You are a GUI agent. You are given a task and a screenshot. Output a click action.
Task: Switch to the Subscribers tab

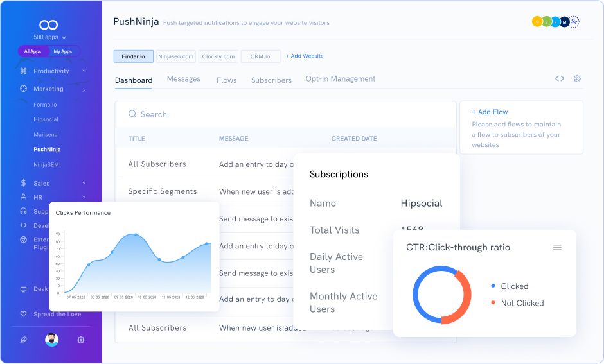271,80
